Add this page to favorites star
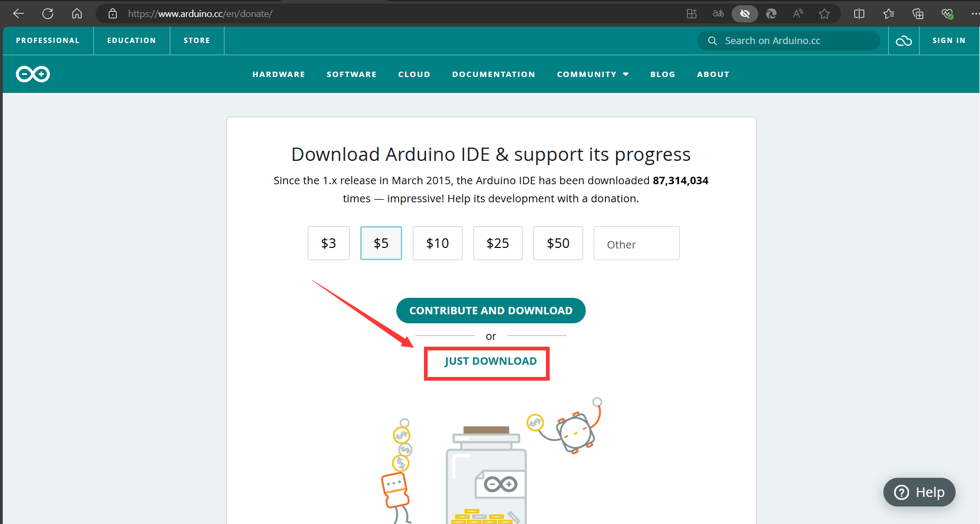 coord(824,14)
